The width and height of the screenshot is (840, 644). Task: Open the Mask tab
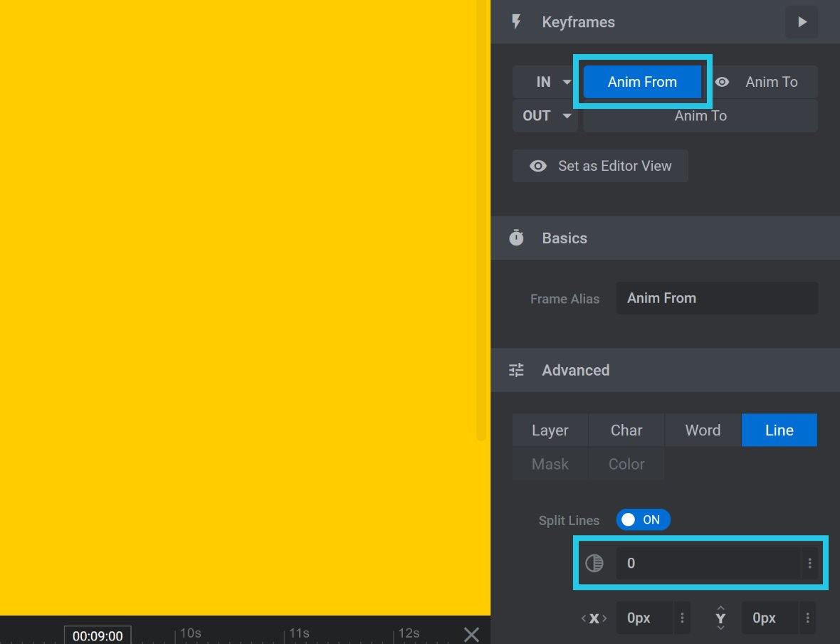pyautogui.click(x=550, y=464)
